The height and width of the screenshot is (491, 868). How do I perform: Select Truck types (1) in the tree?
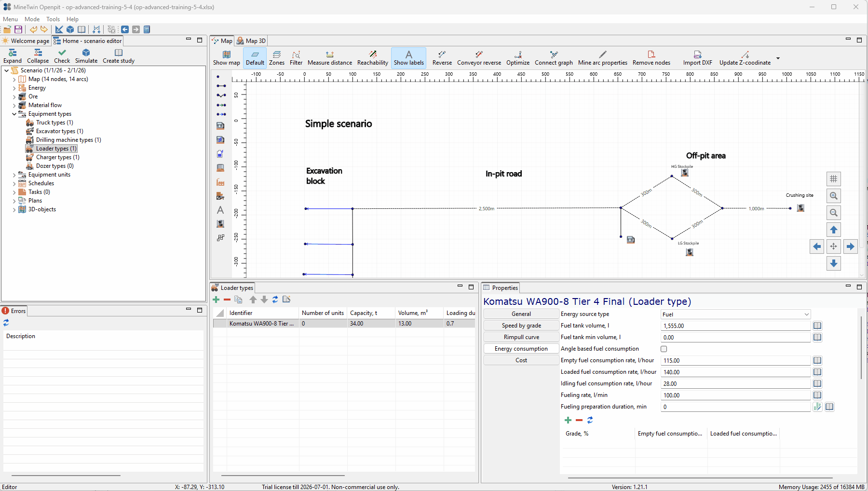(54, 123)
